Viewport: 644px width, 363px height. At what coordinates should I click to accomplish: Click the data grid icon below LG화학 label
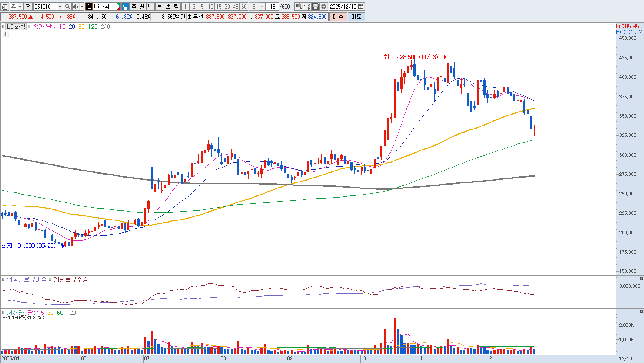[x=6, y=34]
